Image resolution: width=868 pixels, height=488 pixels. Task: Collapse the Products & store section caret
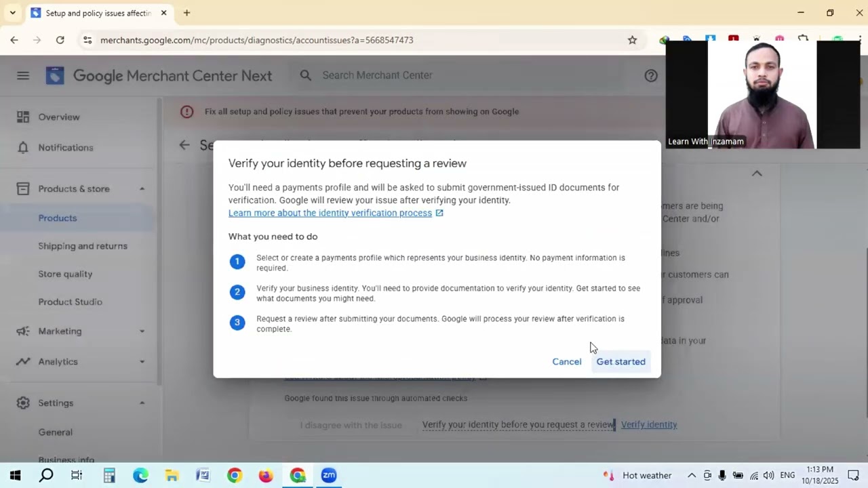(x=142, y=188)
